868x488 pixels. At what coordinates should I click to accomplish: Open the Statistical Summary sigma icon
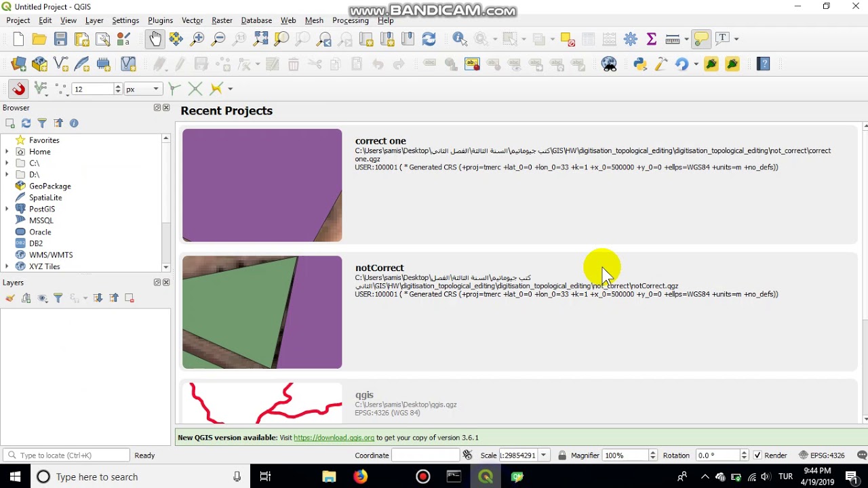652,39
